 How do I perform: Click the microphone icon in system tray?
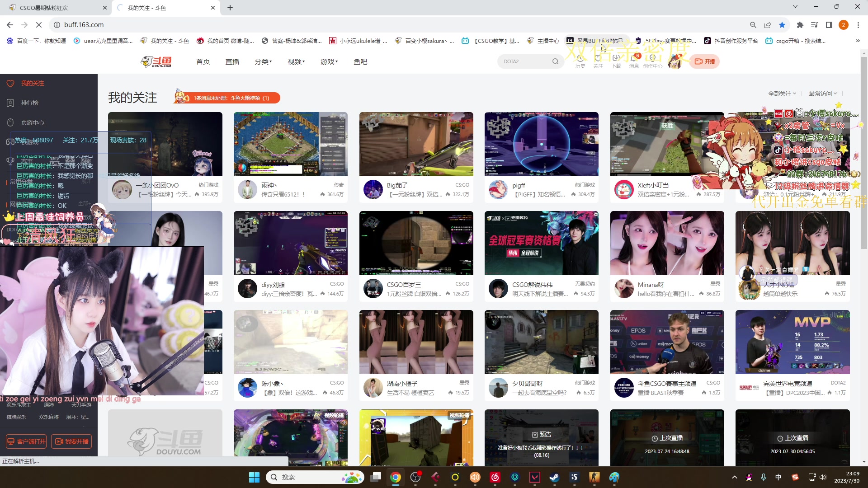(x=764, y=477)
